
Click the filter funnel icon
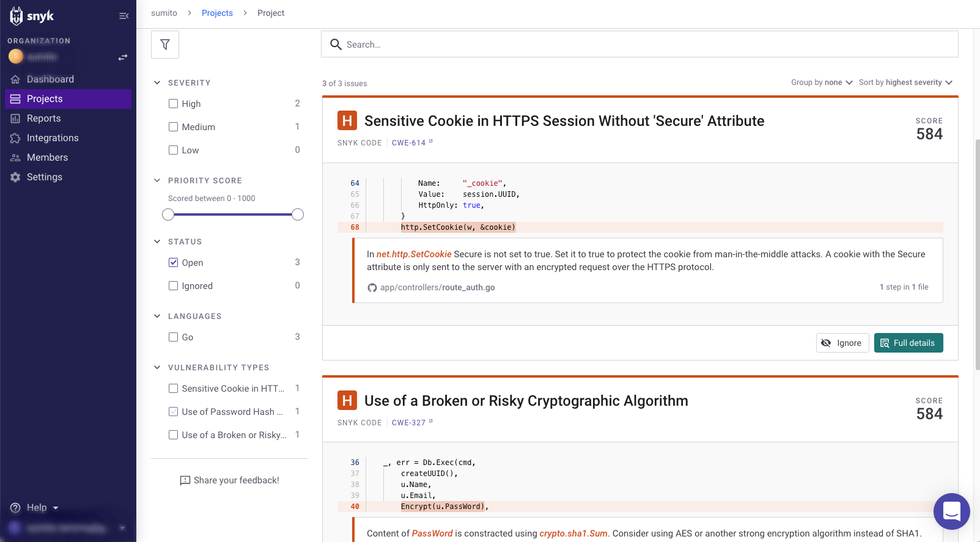pos(165,45)
